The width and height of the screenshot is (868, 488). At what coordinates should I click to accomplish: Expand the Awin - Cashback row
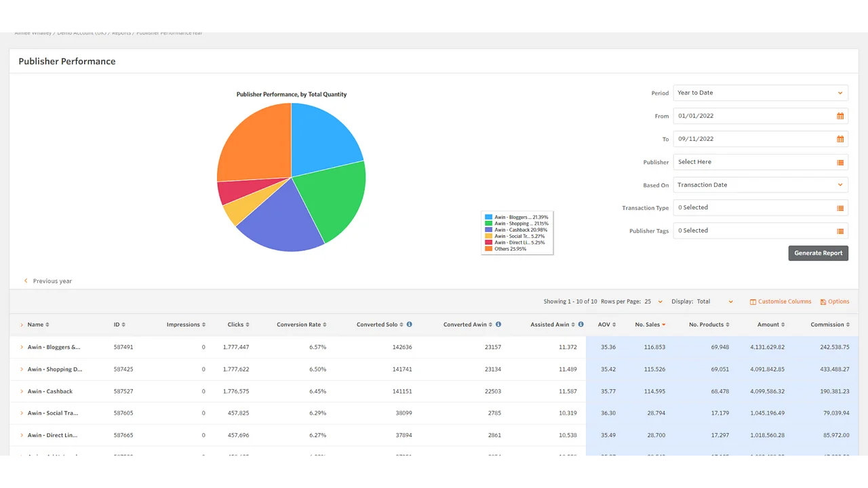tap(22, 391)
